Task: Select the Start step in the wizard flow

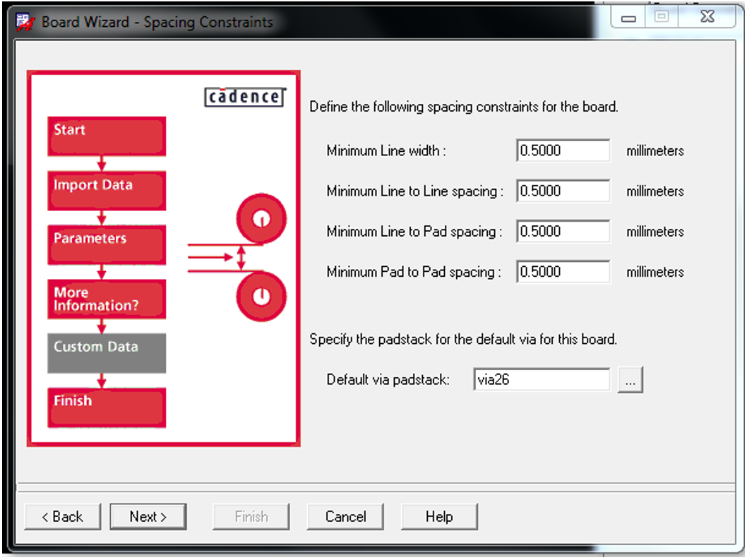Action: [x=107, y=136]
